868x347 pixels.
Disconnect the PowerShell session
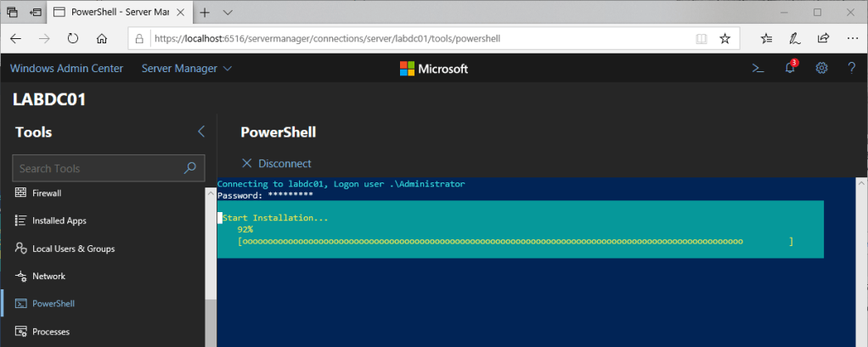tap(277, 163)
